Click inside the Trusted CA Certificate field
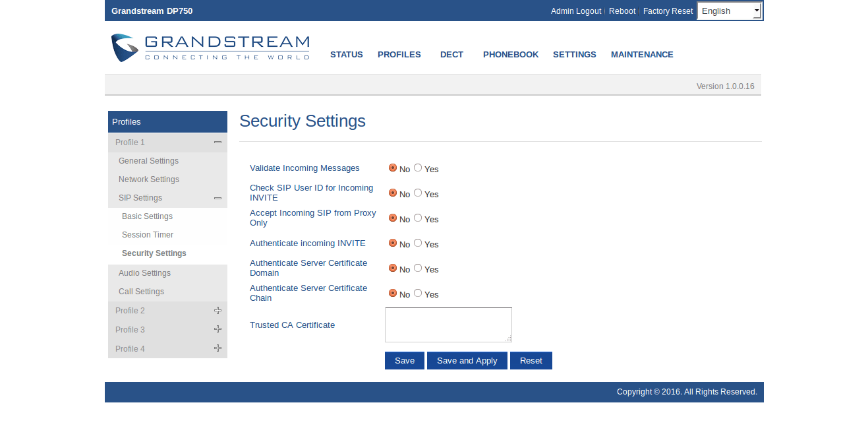Image resolution: width=868 pixels, height=444 pixels. pos(448,325)
